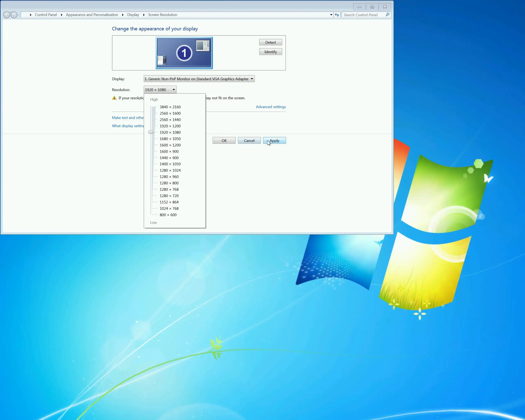525x420 pixels.
Task: Choose 3840 × 2160 resolution
Action: point(170,107)
